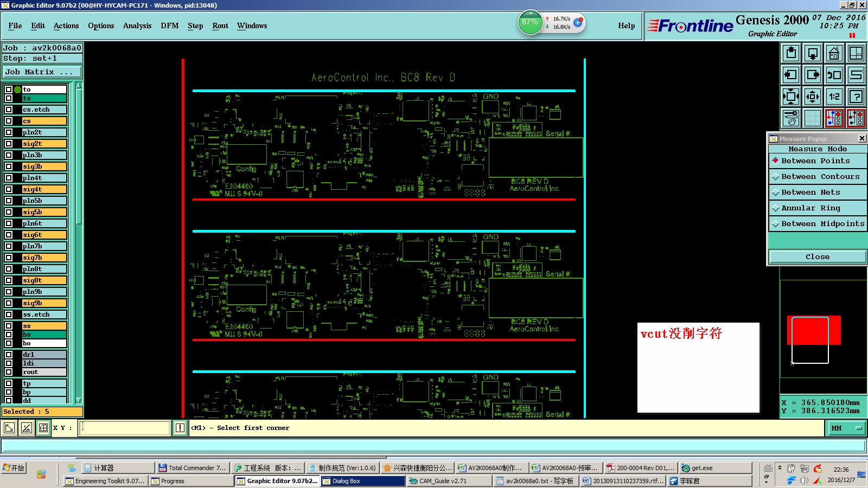Switch to get.exe taskbar item
The height and width of the screenshot is (488, 868).
coord(716,468)
